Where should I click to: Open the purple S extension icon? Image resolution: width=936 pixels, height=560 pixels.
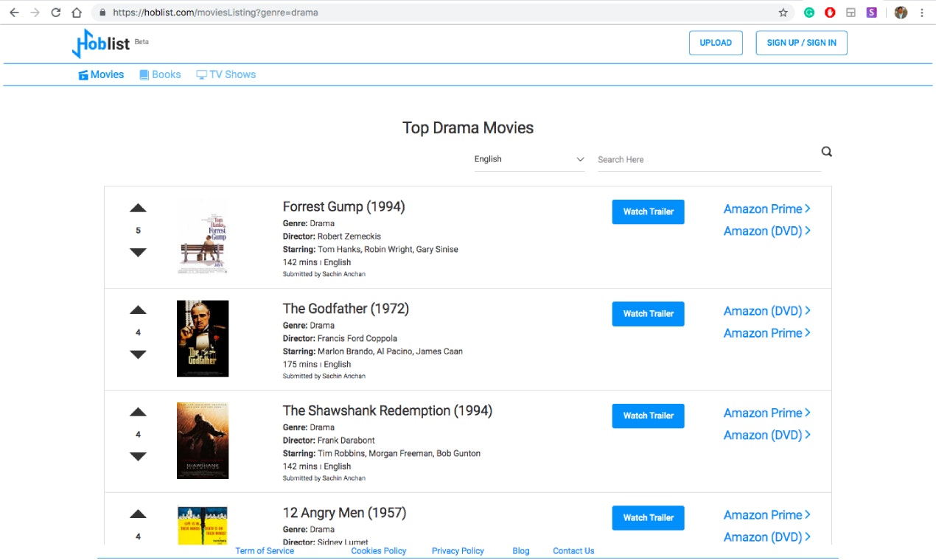(x=872, y=13)
